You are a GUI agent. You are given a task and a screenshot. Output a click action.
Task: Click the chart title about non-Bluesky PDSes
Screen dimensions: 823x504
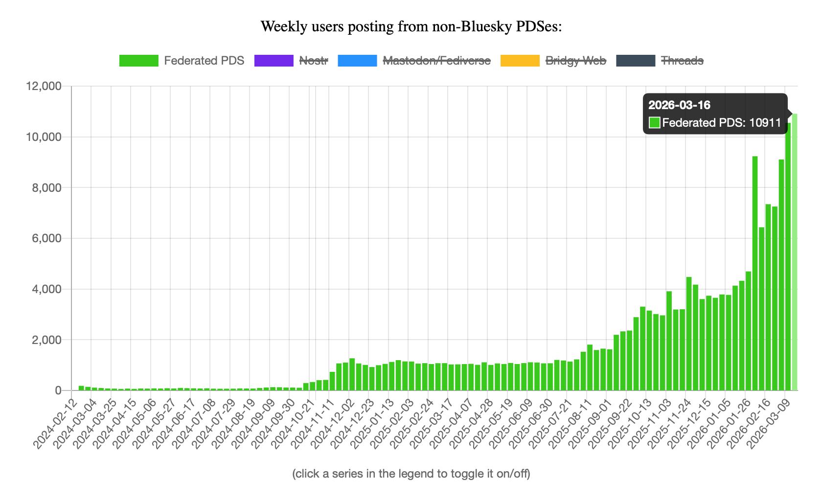[x=411, y=26]
